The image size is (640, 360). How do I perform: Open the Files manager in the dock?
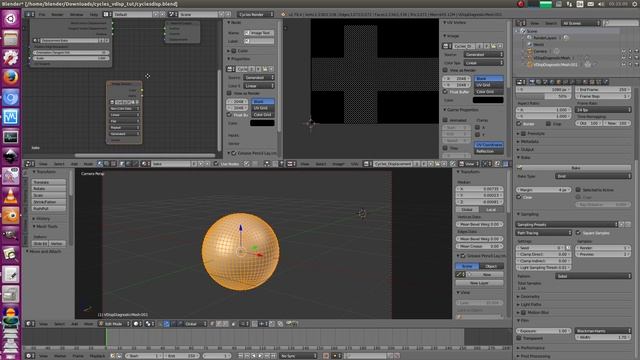(x=11, y=38)
